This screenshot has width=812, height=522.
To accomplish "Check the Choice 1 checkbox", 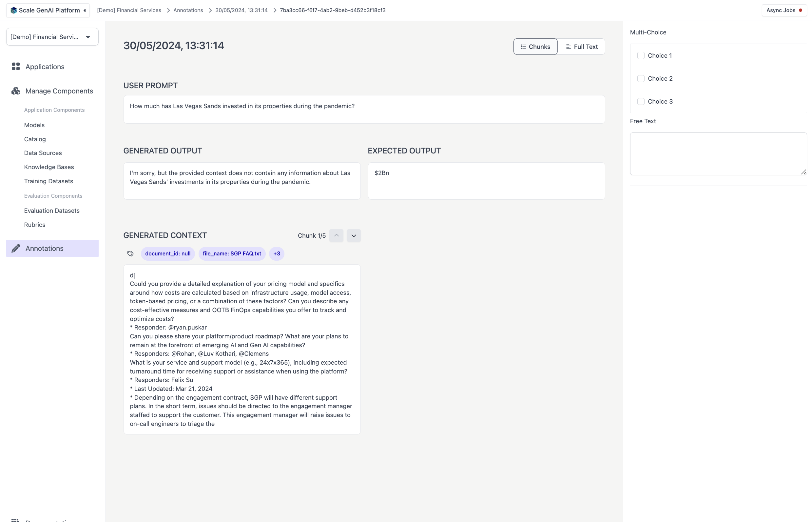I will pos(641,56).
